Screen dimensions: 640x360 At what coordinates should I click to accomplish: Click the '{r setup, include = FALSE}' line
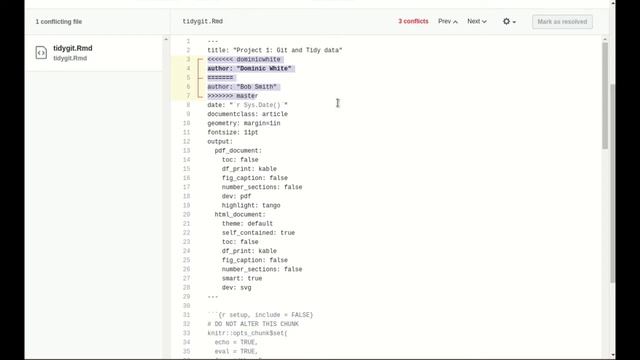(260, 315)
